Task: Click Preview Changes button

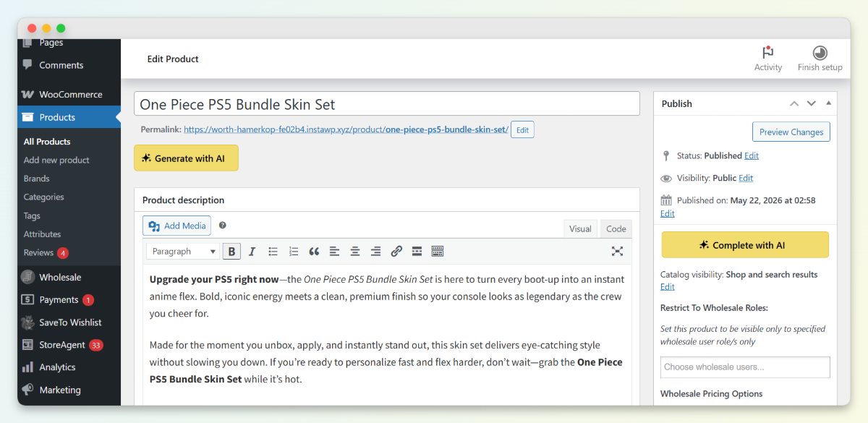Action: tap(791, 132)
